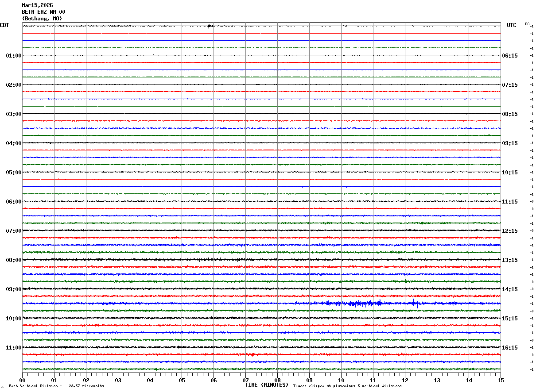
Task: Click the 12:15 UTC time label
Action: pos(509,231)
